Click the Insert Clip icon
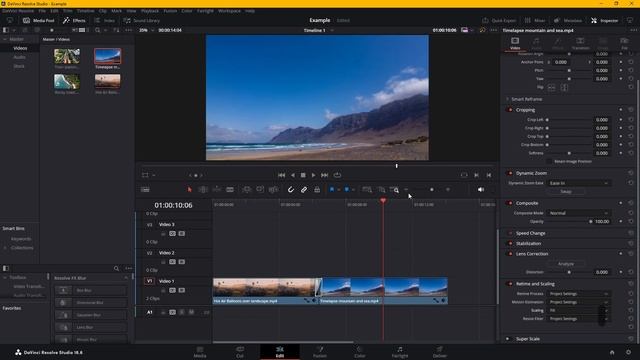640x360 pixels. click(247, 189)
